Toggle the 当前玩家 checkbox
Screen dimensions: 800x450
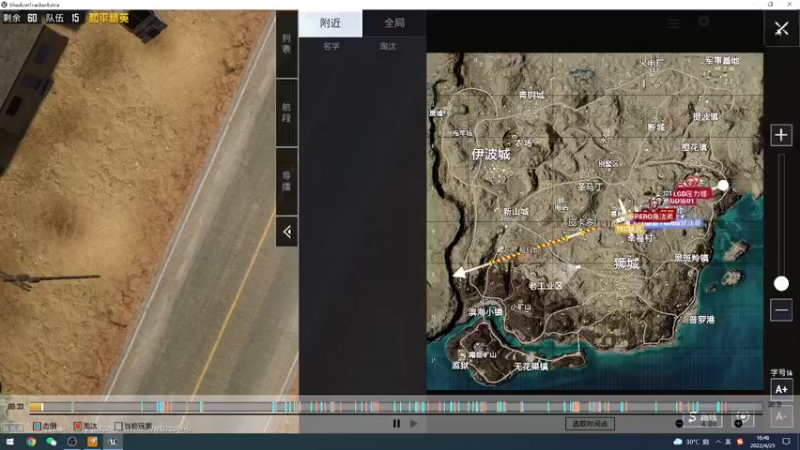[118, 426]
